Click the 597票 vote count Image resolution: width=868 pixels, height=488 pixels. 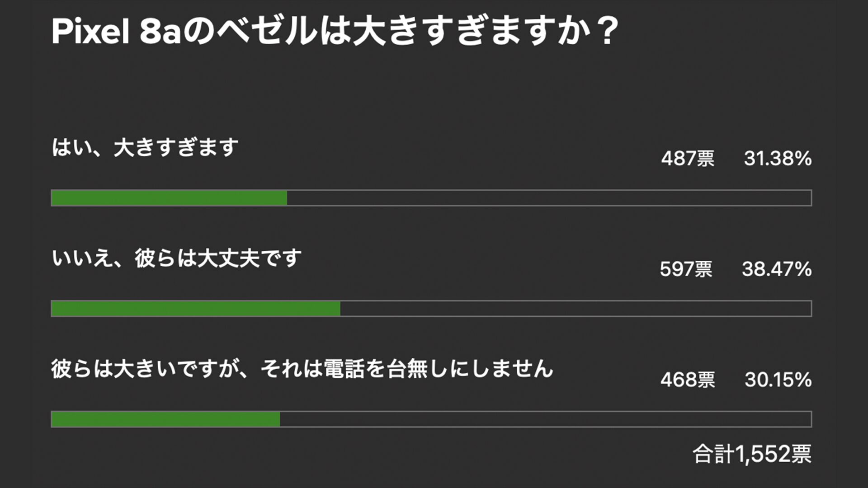click(x=686, y=269)
